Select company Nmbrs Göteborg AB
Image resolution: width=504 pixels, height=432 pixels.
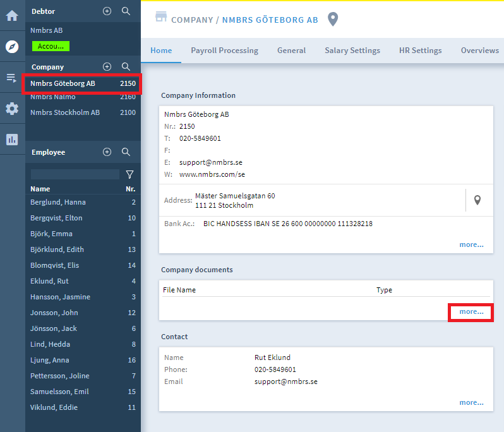[83, 83]
